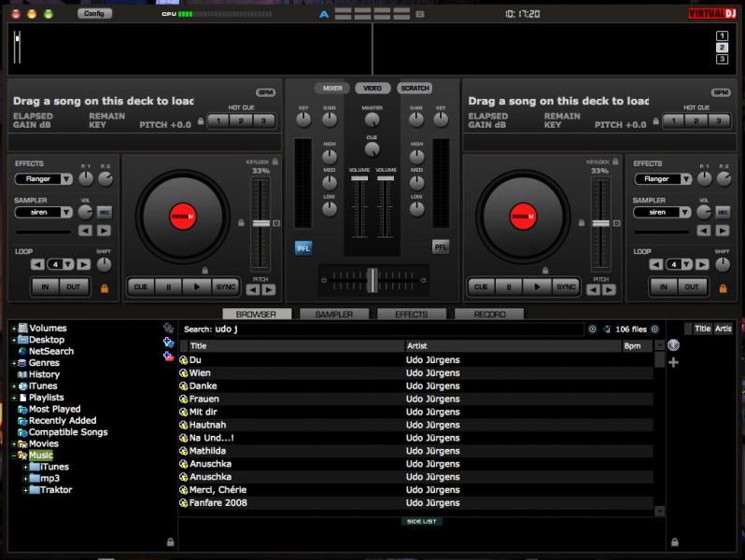Click right deck BPM button
745x560 pixels.
tap(721, 92)
